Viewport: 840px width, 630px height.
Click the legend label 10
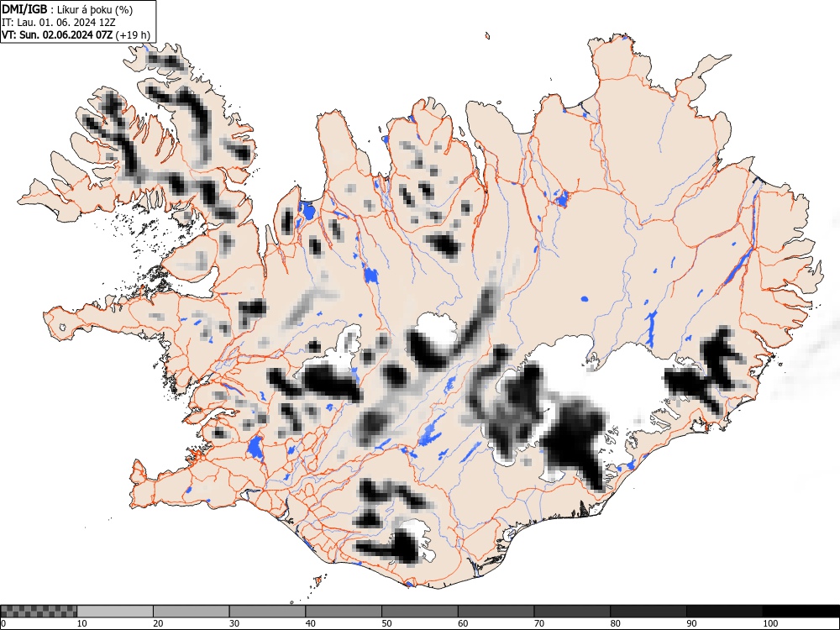[x=82, y=623]
